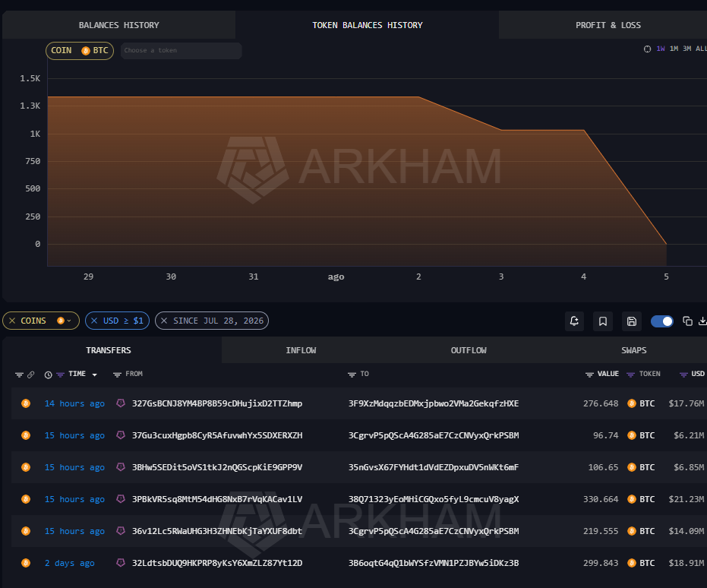This screenshot has height=588, width=707.
Task: Switch to the Inflow tab
Action: click(301, 350)
